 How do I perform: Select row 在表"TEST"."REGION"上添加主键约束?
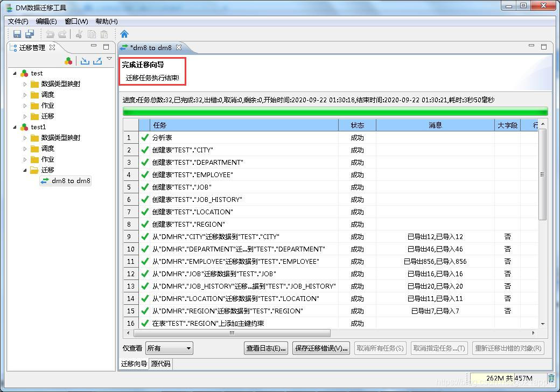click(331, 324)
